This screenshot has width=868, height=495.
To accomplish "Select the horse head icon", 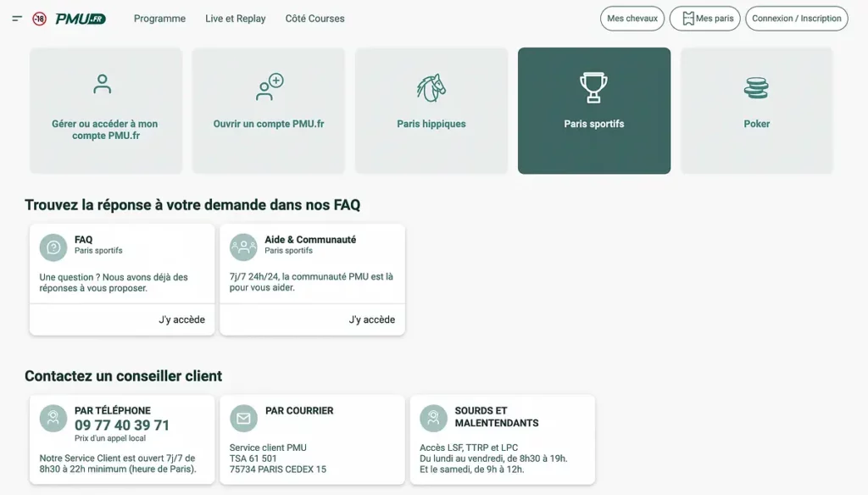I will (x=431, y=86).
